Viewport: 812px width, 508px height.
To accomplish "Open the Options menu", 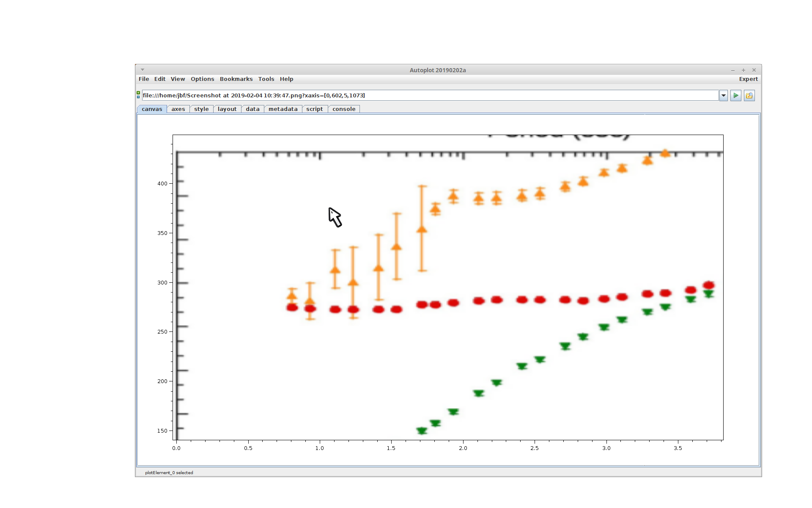I will (x=203, y=79).
